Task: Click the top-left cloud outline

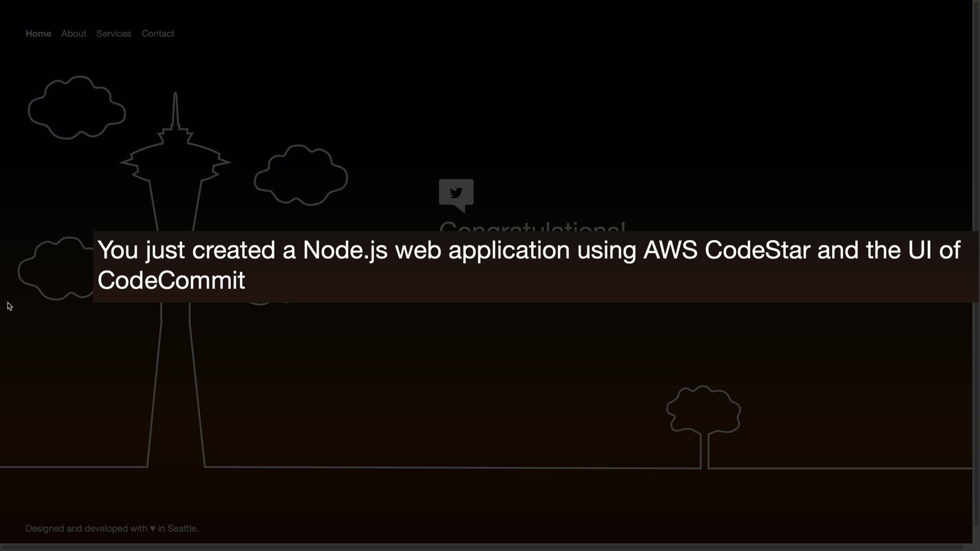Action: pos(77,108)
